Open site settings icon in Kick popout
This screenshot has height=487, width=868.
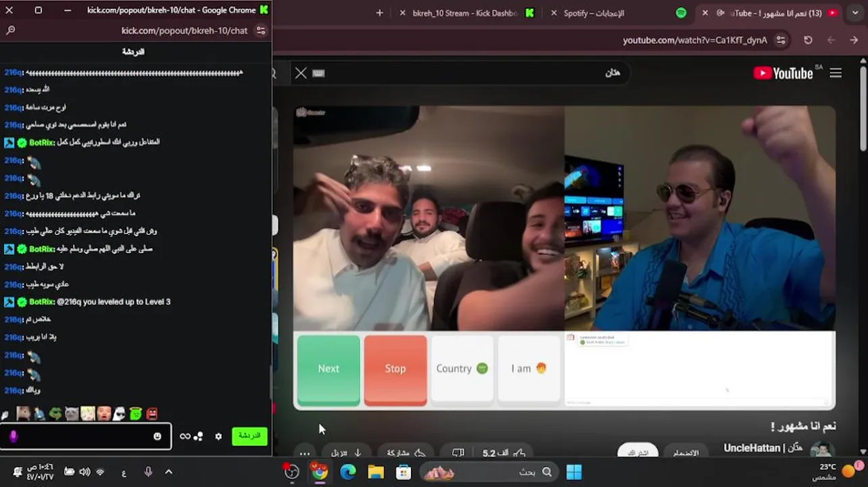261,30
